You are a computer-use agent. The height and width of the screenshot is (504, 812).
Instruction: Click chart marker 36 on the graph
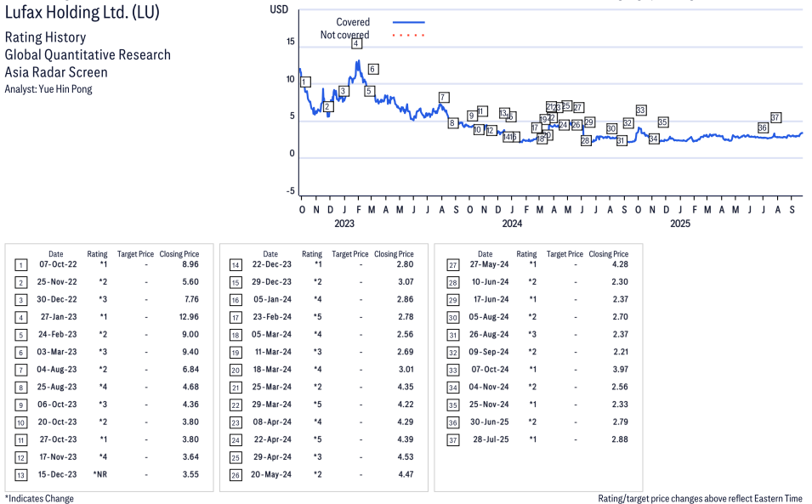763,128
